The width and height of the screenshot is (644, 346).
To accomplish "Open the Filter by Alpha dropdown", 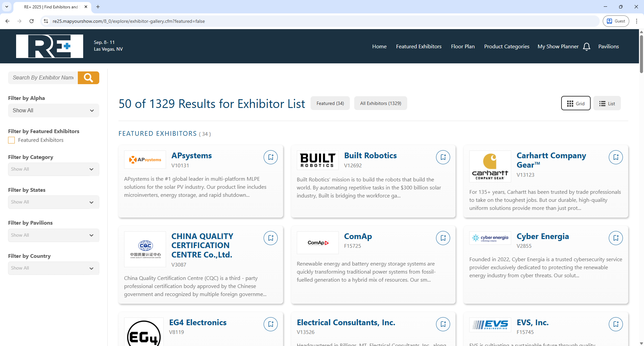I will 53,110.
